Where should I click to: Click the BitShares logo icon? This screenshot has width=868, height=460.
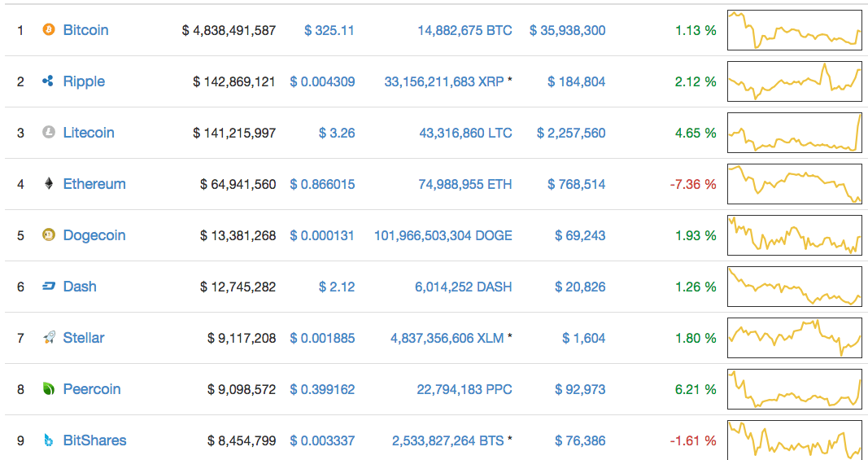click(48, 440)
